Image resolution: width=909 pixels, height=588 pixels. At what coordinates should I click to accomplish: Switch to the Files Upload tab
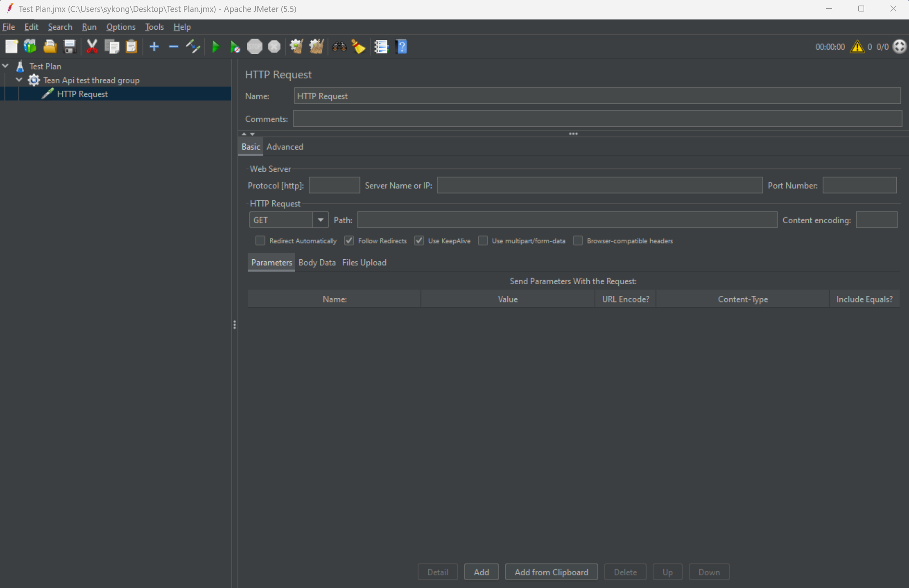pyautogui.click(x=364, y=263)
